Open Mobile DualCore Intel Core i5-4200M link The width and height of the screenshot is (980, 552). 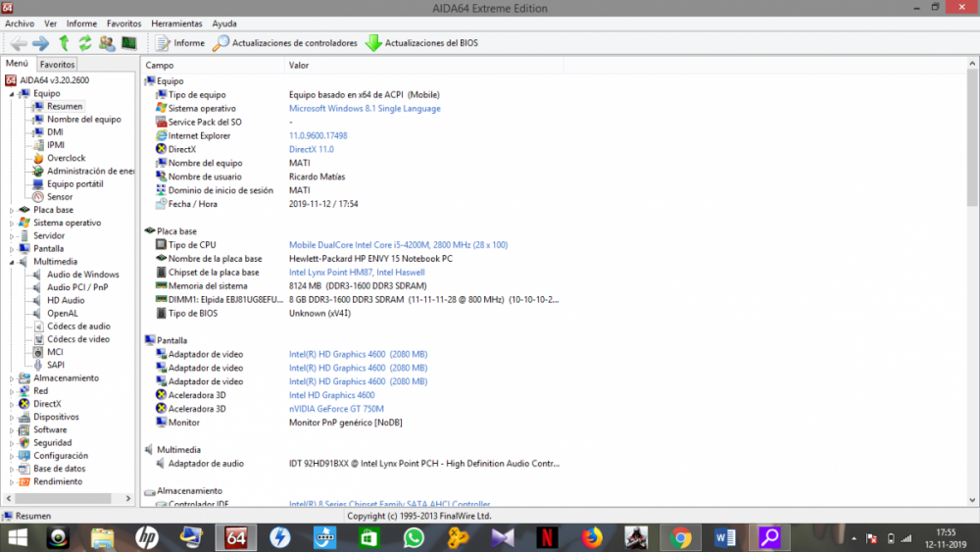[398, 245]
